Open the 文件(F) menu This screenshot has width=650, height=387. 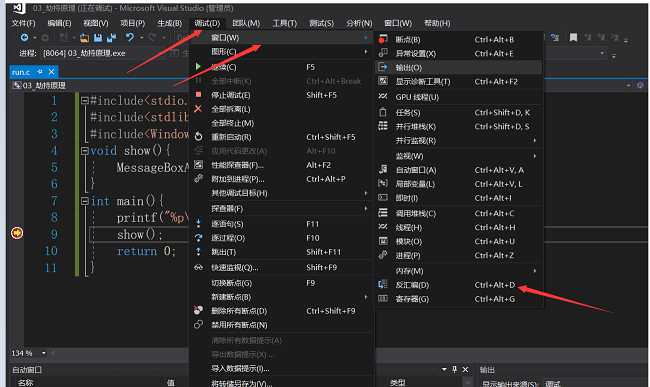(x=23, y=23)
